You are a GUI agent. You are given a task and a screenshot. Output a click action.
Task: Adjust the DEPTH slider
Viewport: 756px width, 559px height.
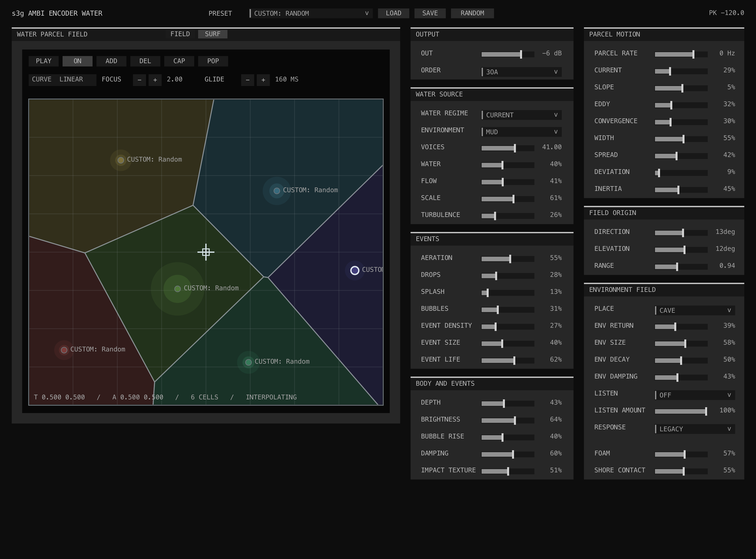tap(508, 403)
